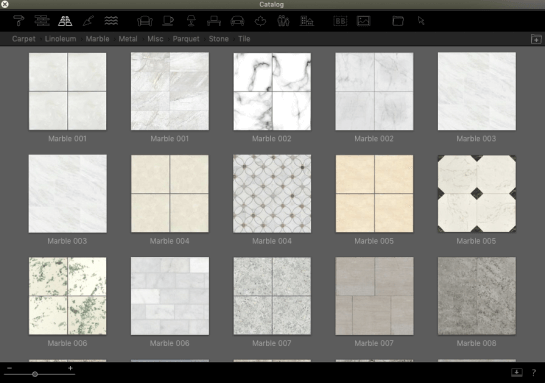This screenshot has height=383, width=545.
Task: Select Marble 002 thumbnail with black veins
Action: click(272, 91)
